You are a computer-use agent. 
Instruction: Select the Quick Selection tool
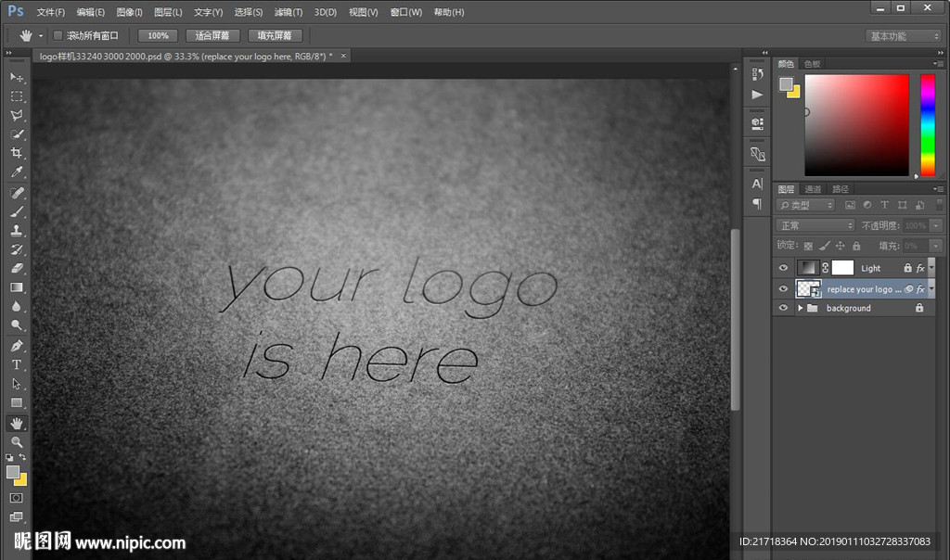17,134
